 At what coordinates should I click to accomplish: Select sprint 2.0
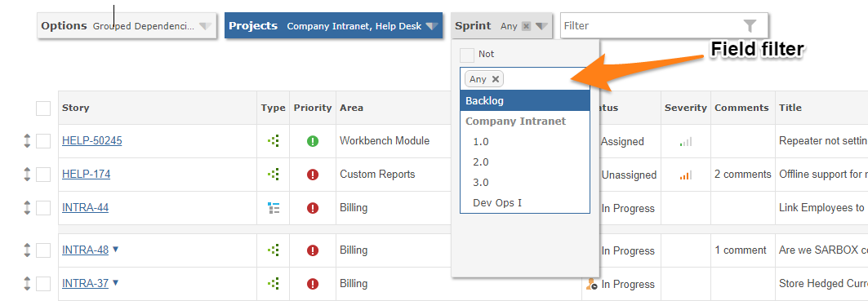[x=525, y=162]
